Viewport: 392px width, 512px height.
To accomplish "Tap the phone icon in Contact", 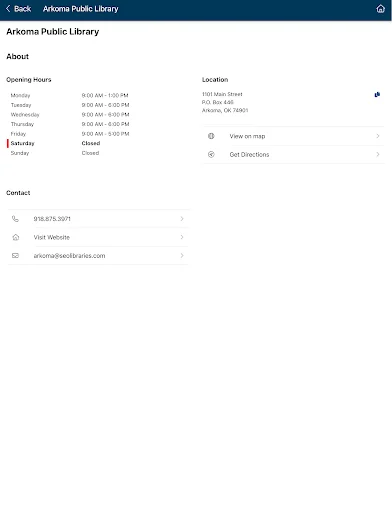I will pyautogui.click(x=15, y=219).
